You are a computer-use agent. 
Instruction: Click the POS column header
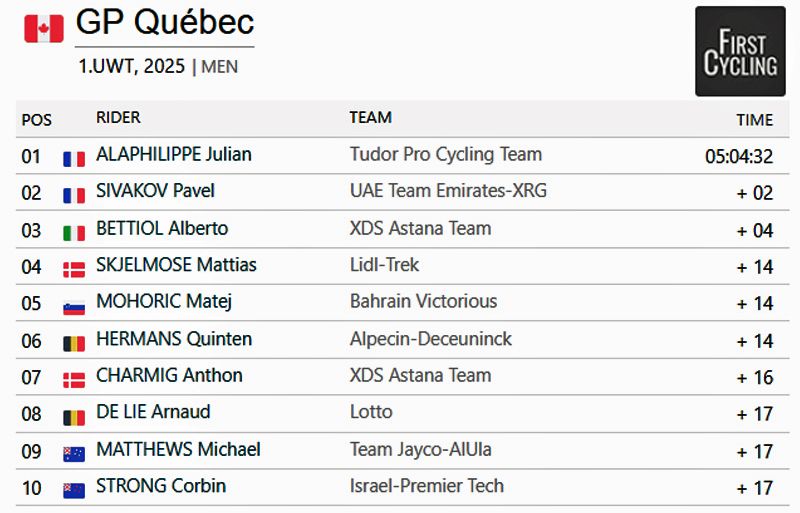pyautogui.click(x=37, y=120)
